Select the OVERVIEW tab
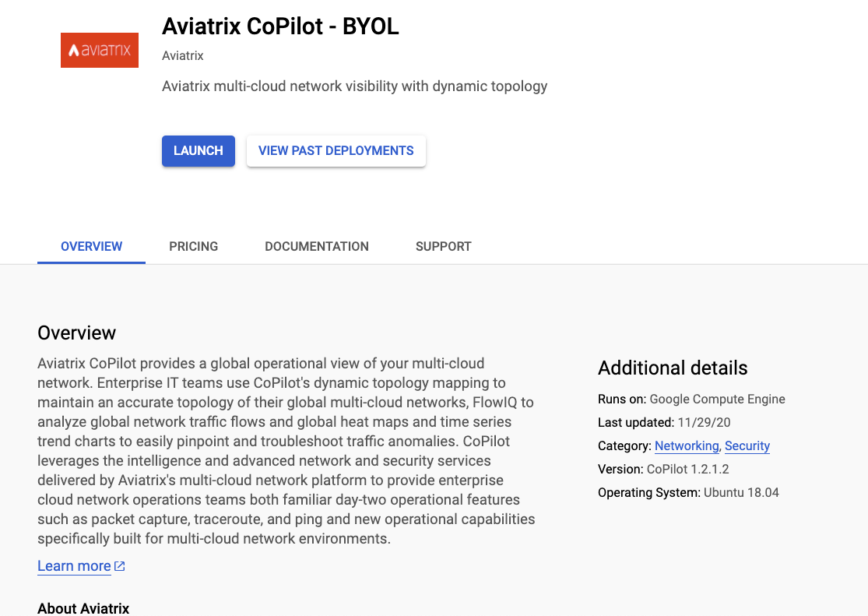 pos(91,246)
